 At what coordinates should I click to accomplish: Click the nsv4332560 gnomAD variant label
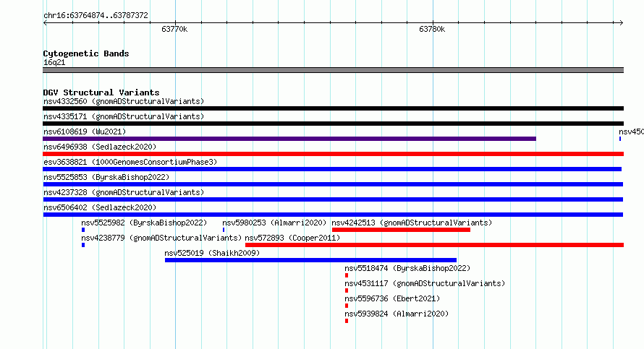tap(124, 101)
